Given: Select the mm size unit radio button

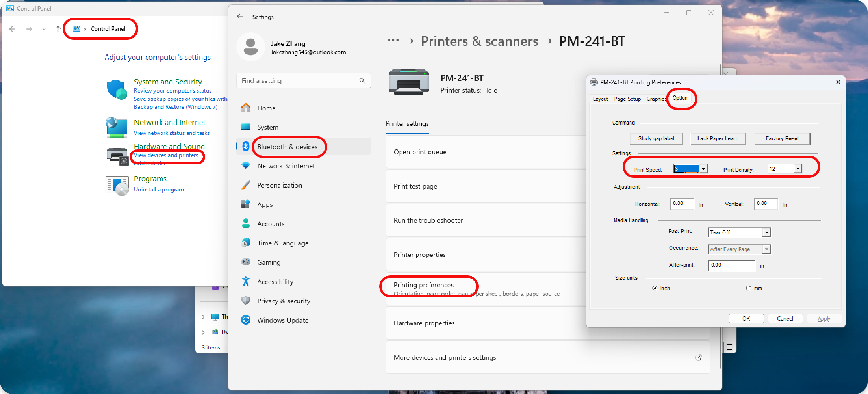Looking at the screenshot, I should click(748, 288).
